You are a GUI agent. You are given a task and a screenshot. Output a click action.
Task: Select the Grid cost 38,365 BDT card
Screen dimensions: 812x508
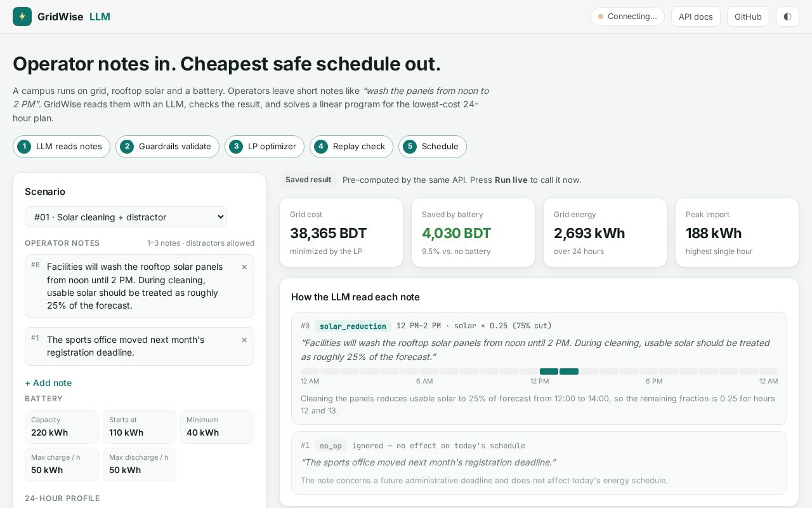click(341, 232)
